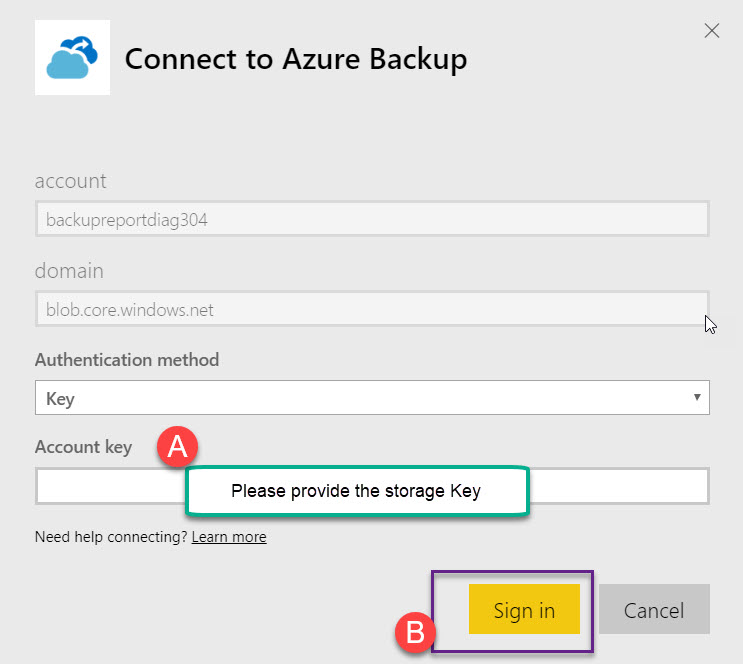
Task: Focus the Account key input box
Action: point(620,486)
